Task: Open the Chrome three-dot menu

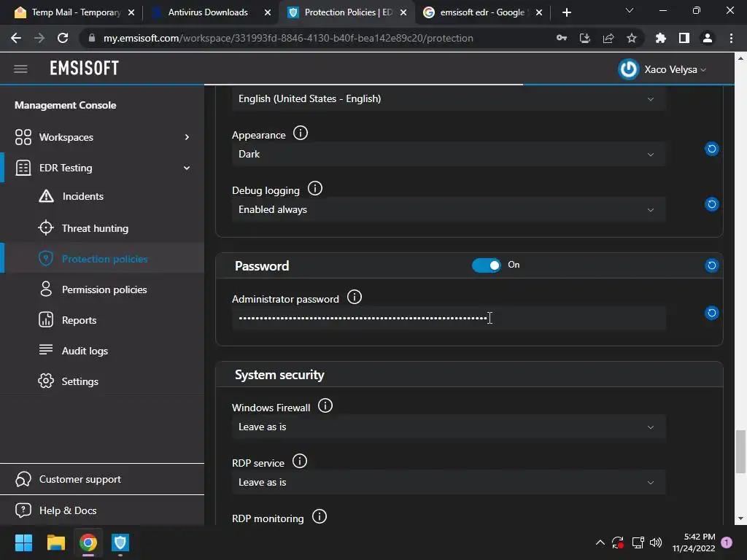Action: click(x=731, y=38)
